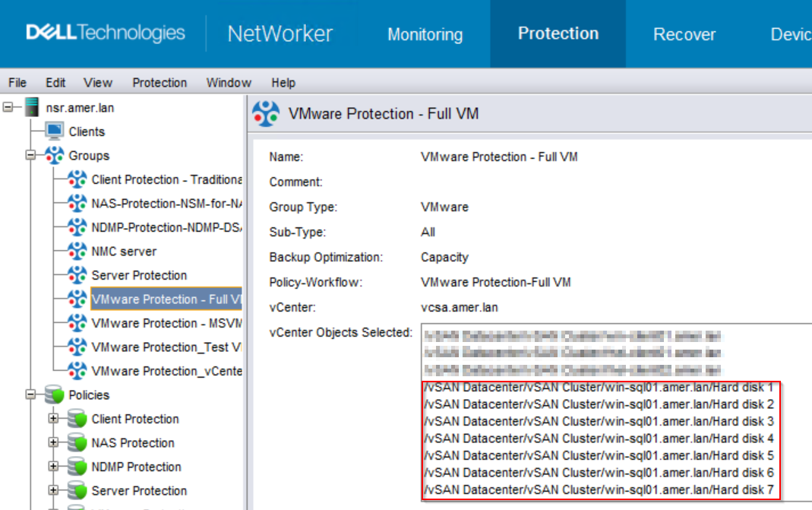Collapse the nsr.amer.lan root node
Image resolution: width=812 pixels, height=510 pixels.
click(8, 107)
